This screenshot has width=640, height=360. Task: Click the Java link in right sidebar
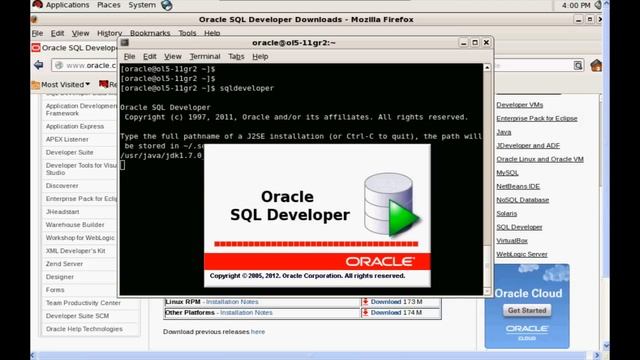tap(504, 132)
